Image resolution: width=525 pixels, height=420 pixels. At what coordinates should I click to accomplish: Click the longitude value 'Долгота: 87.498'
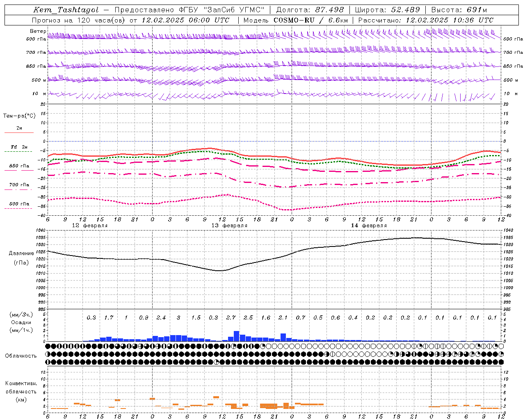click(310, 10)
